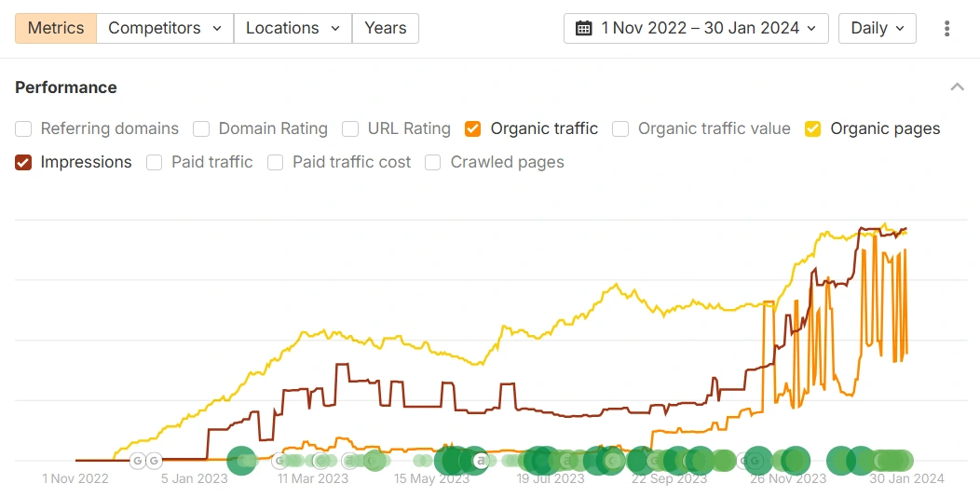
Task: Disable the Impressions checkbox
Action: tap(23, 162)
